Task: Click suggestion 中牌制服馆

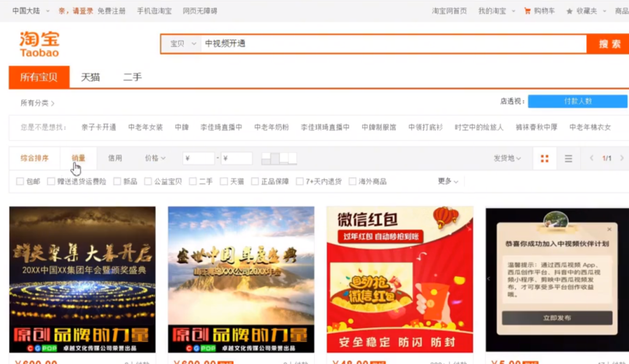Action: tap(379, 127)
